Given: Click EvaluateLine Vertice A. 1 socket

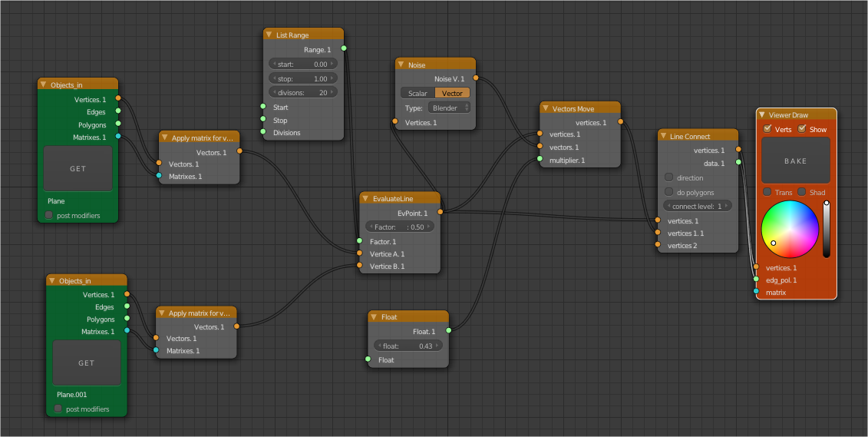Looking at the screenshot, I should click(x=359, y=253).
